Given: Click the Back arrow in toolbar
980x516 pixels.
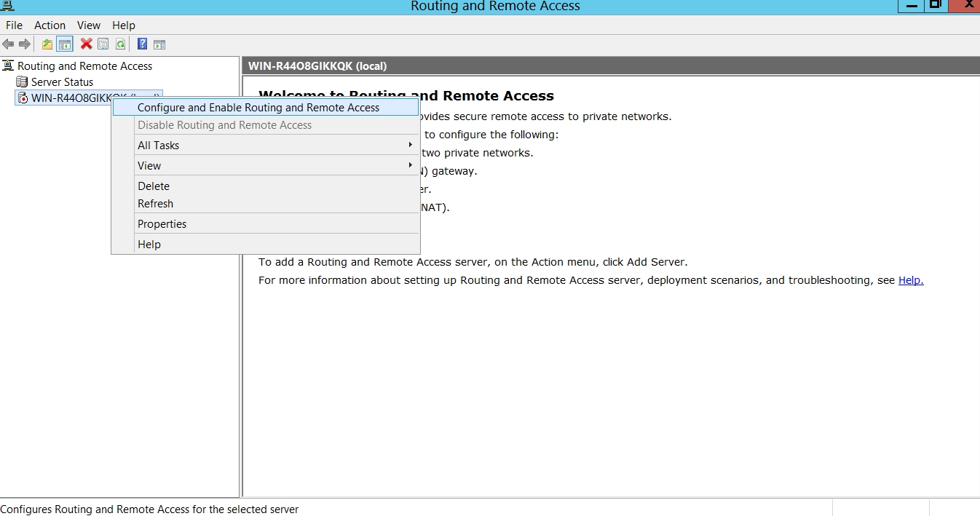Looking at the screenshot, I should 9,44.
